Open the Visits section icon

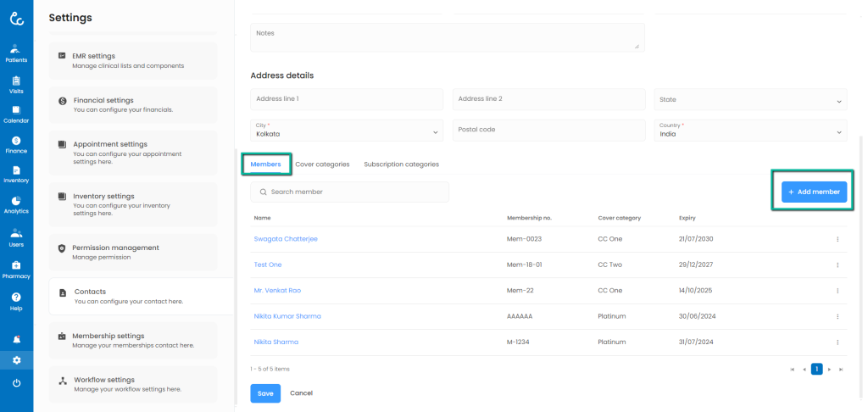click(16, 84)
